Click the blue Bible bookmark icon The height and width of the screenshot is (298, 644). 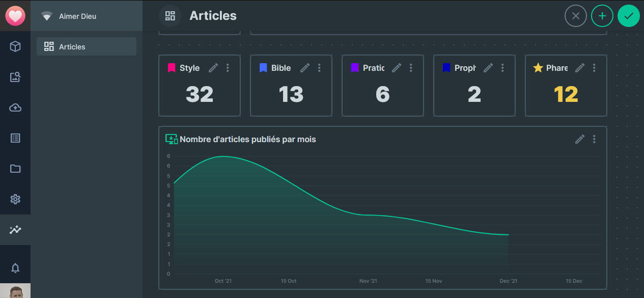click(x=263, y=68)
